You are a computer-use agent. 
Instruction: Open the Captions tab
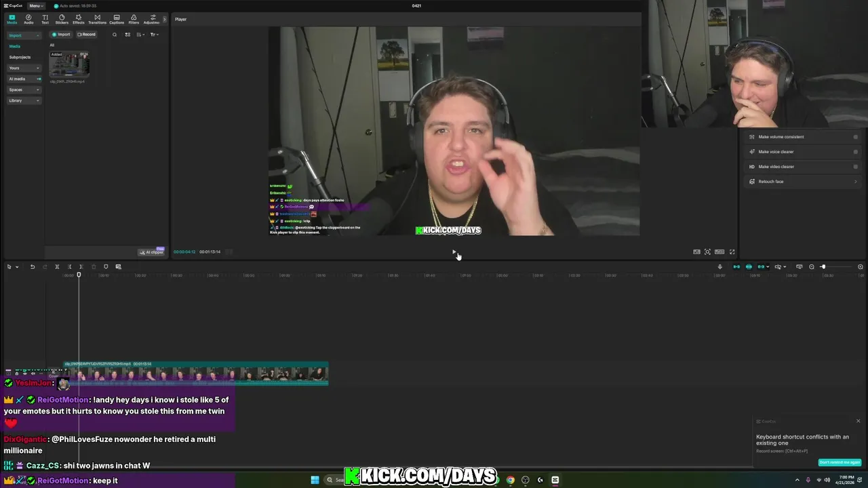[x=117, y=19]
